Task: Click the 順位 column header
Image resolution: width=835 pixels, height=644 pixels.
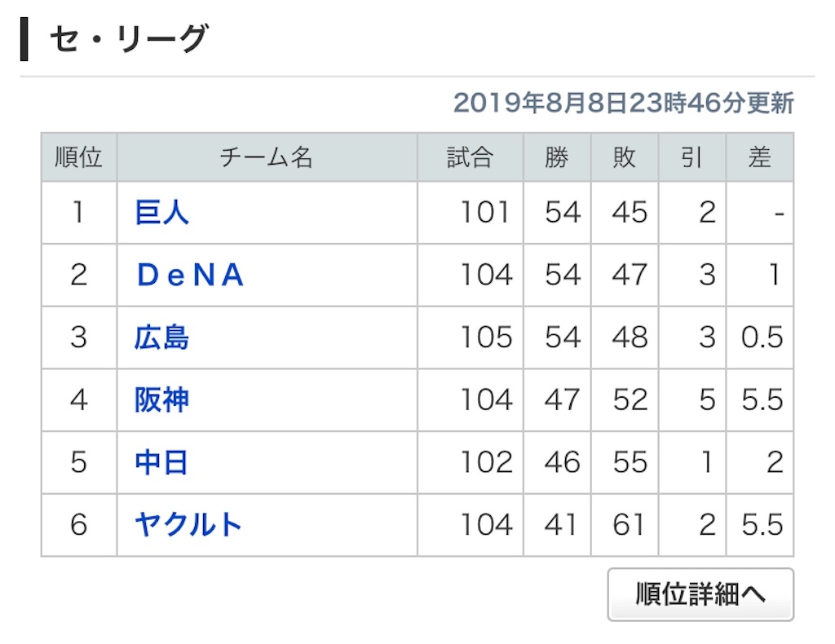Action: (x=79, y=157)
